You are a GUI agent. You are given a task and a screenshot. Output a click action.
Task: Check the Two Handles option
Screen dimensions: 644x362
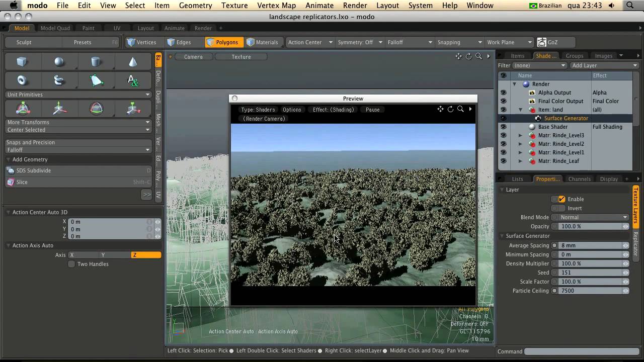71,264
